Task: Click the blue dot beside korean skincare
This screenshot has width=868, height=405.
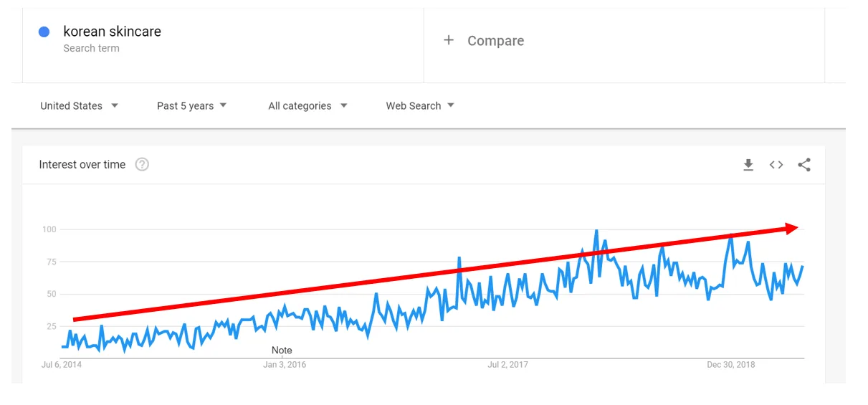Action: click(x=44, y=32)
